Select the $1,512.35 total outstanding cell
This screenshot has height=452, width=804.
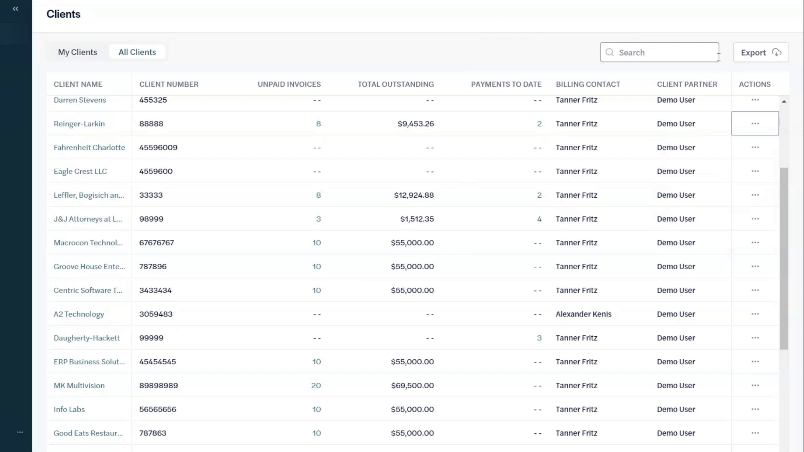[417, 219]
